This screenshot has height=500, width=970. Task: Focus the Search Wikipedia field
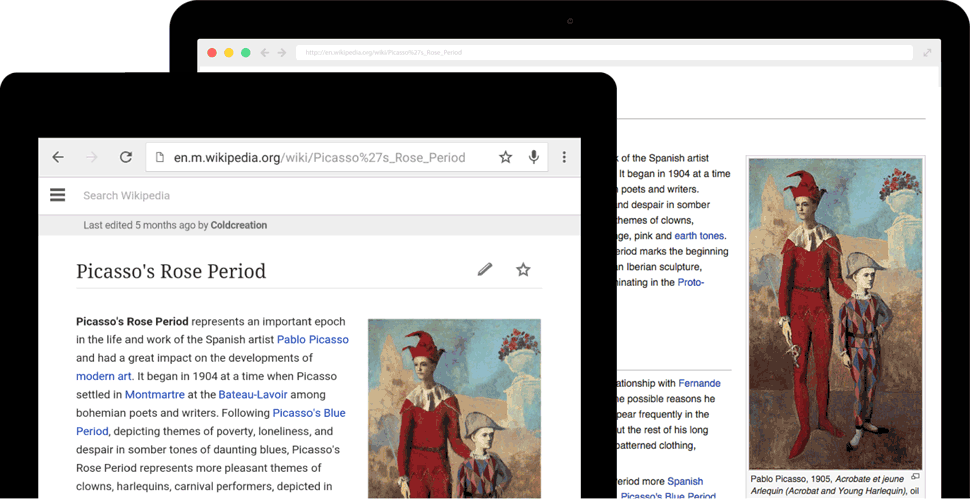pyautogui.click(x=127, y=196)
